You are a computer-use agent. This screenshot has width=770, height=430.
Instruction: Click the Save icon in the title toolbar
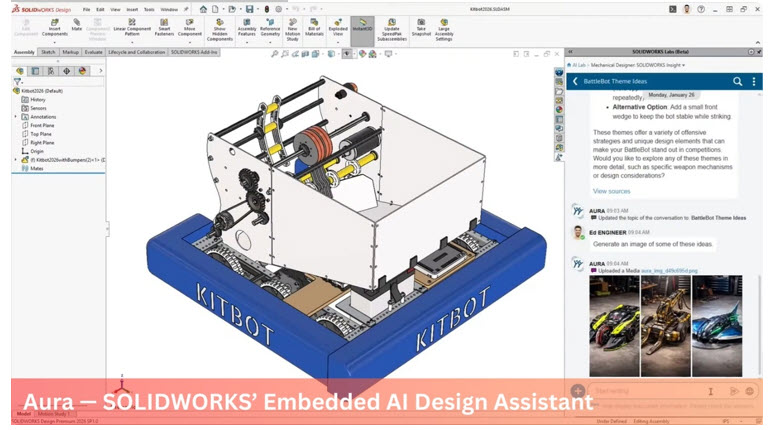point(249,9)
